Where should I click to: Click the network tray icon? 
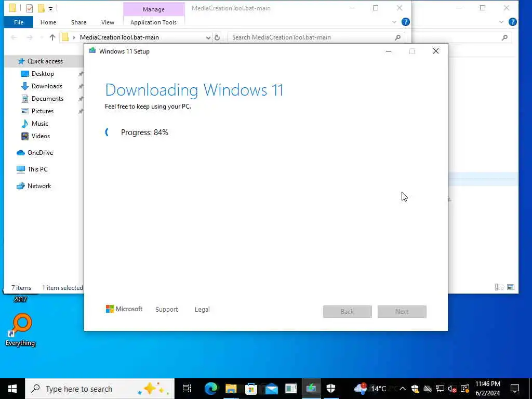click(440, 389)
